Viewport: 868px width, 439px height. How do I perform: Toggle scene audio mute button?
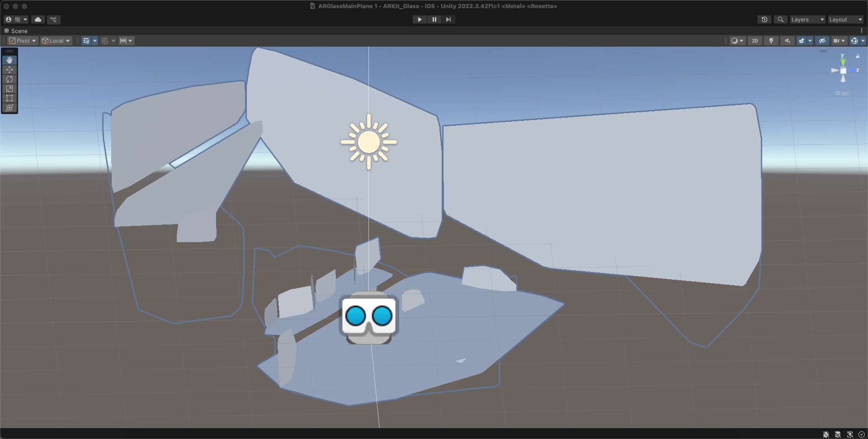coord(788,41)
